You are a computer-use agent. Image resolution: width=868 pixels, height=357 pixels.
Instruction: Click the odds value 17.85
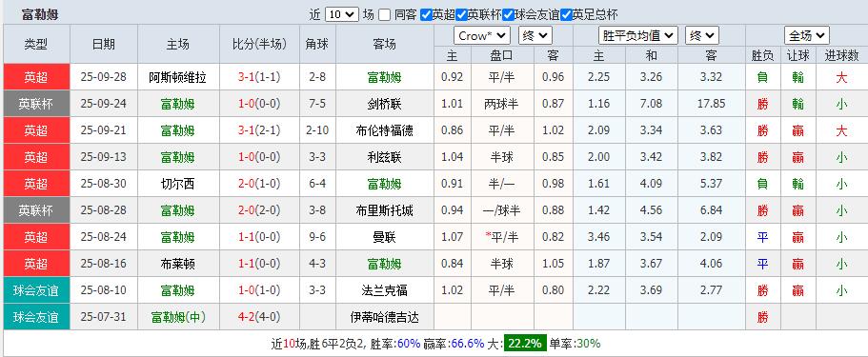coord(712,104)
